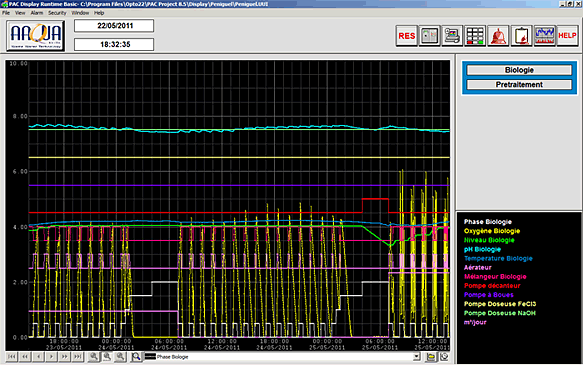Image resolution: width=583 pixels, height=365 pixels.
Task: Open the alarm bell icon
Action: coord(498,36)
